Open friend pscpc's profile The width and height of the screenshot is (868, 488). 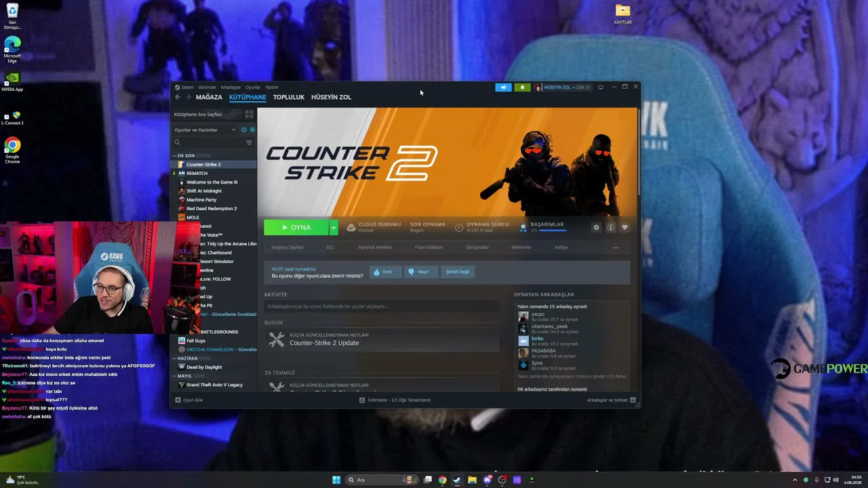click(x=538, y=314)
